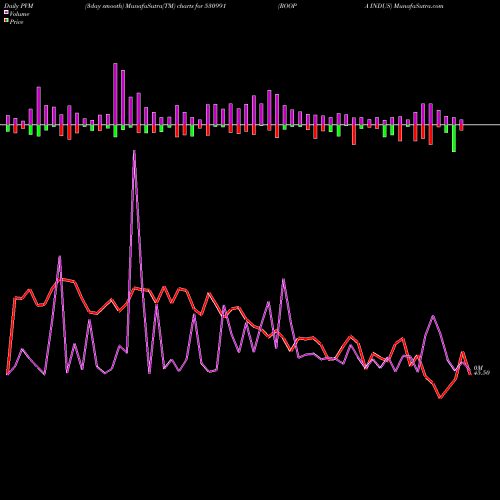Click the '0M' volume end label
Viewport: 500px width, 500px height.
[478, 367]
